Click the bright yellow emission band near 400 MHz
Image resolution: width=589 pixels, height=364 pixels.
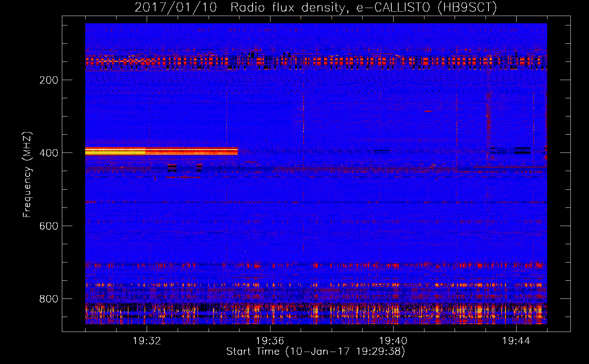161,151
